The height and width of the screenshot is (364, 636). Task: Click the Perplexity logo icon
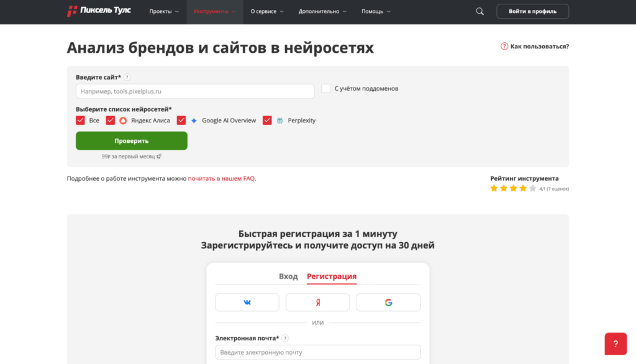click(x=280, y=121)
